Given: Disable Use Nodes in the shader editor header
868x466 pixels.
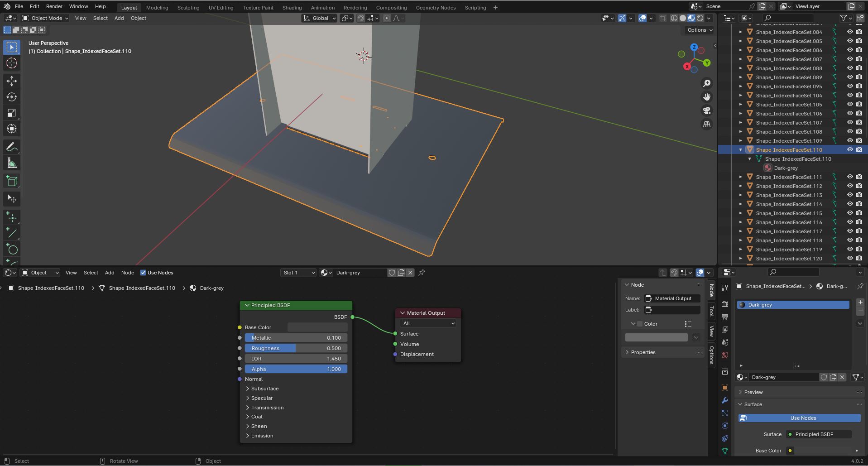Looking at the screenshot, I should pyautogui.click(x=143, y=273).
